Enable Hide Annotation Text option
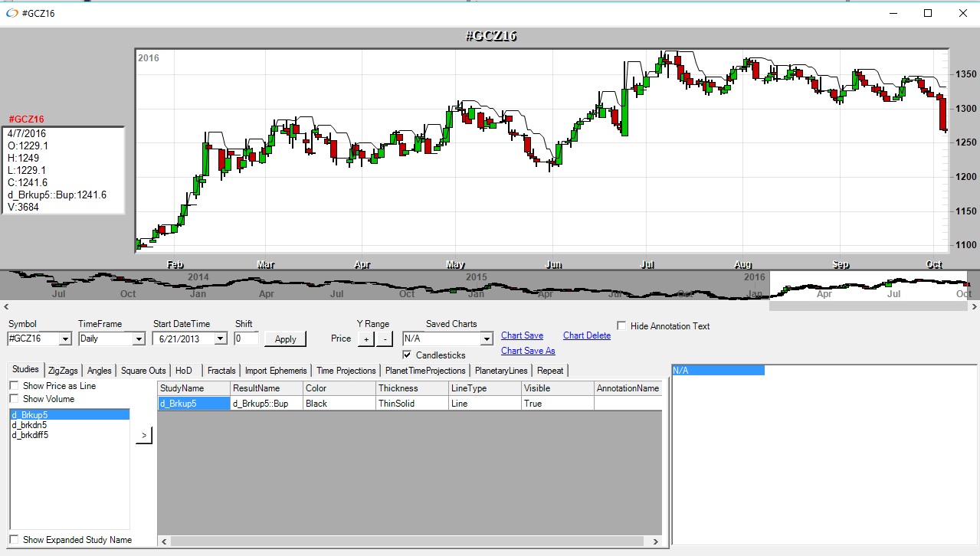980x556 pixels. [x=621, y=326]
